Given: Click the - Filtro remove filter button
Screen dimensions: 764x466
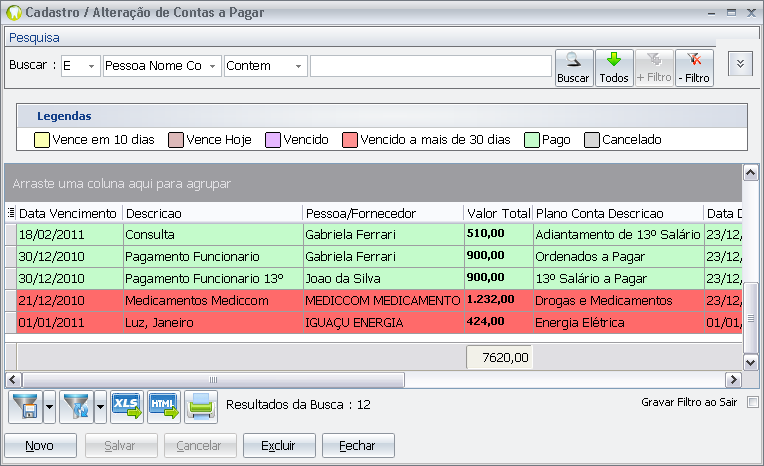Looking at the screenshot, I should [x=694, y=68].
